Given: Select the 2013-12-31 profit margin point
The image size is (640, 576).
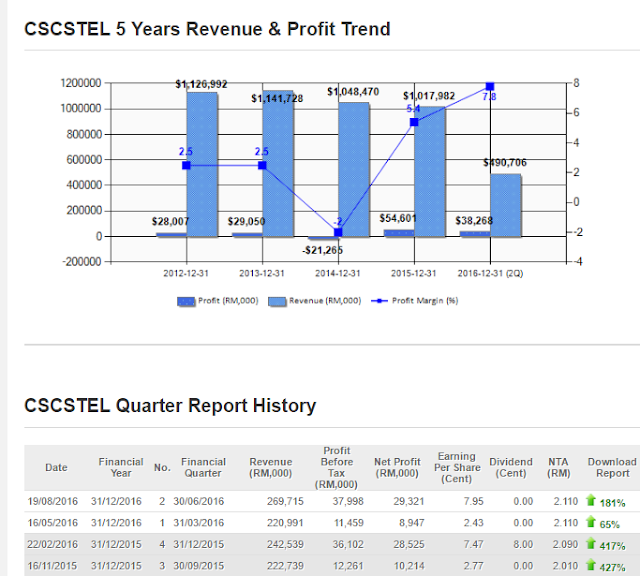Looking at the screenshot, I should pyautogui.click(x=262, y=165).
